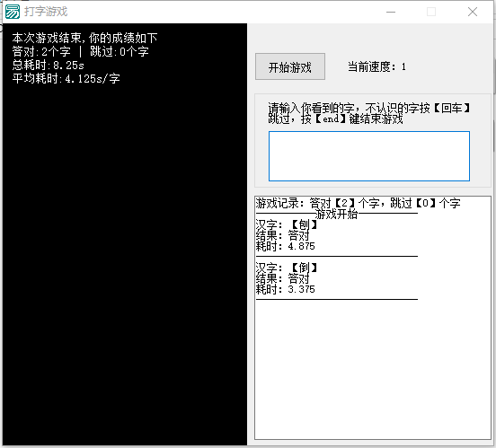
Task: Select the 当前速度: 1 label
Action: pos(376,66)
